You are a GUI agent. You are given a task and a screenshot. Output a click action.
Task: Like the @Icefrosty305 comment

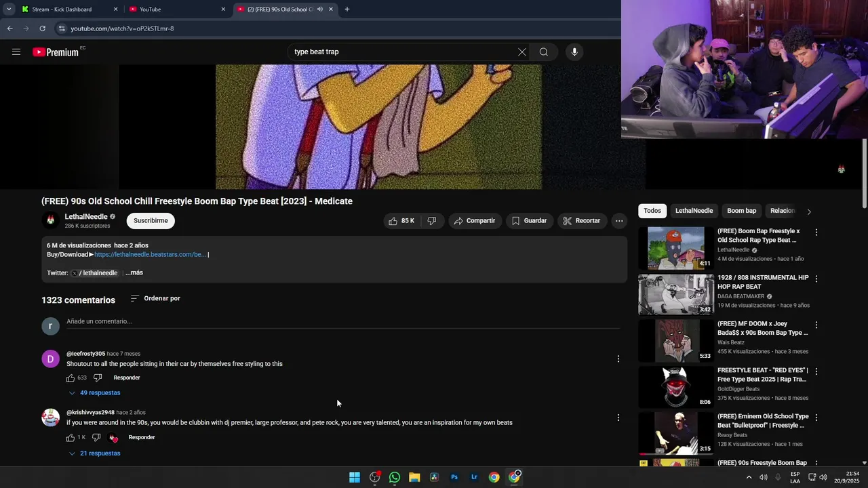pyautogui.click(x=71, y=378)
